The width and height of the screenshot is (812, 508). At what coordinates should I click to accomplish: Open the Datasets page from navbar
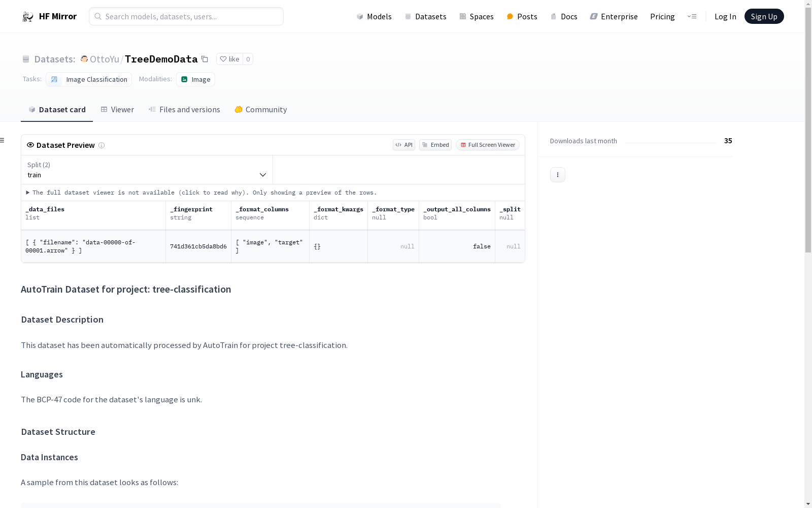tap(425, 16)
